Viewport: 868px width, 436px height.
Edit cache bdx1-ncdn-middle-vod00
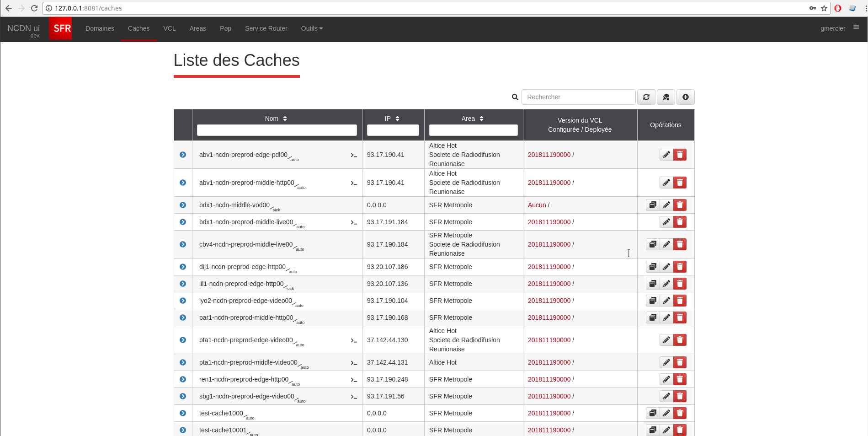click(x=666, y=205)
